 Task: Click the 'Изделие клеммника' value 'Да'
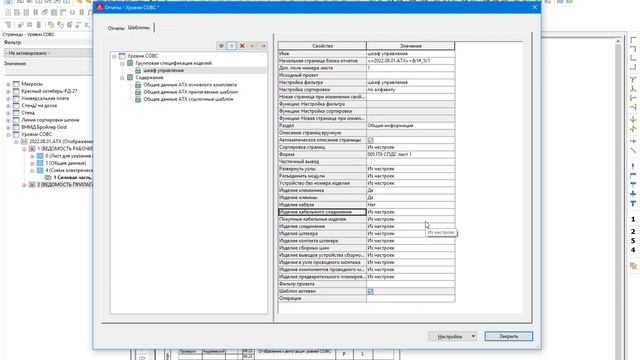(x=411, y=191)
